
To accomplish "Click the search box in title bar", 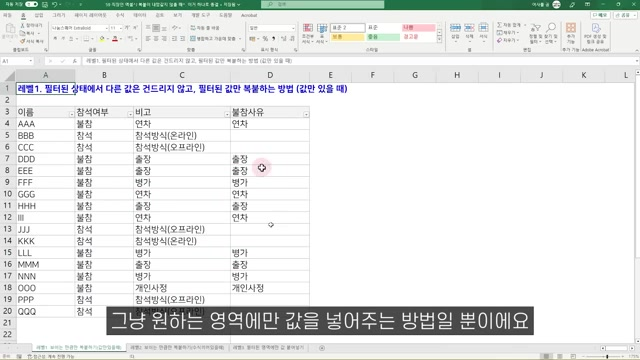I will (x=322, y=4).
